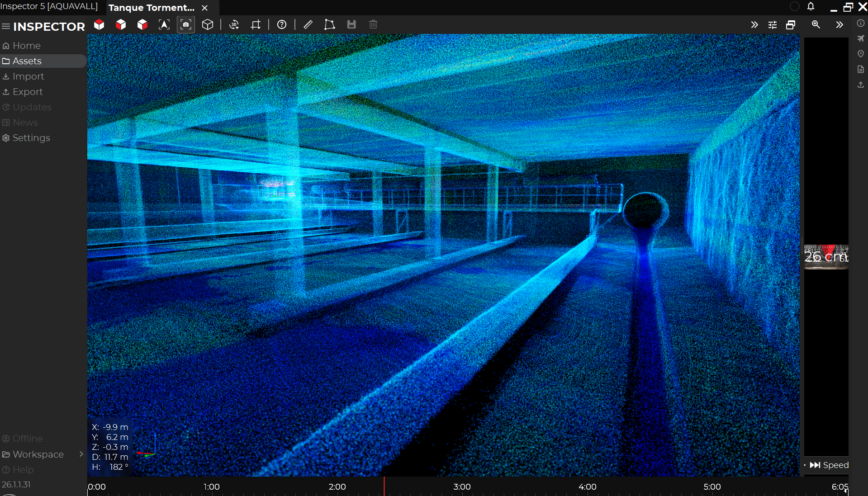Switch to the wireframe cube view
The image size is (868, 496).
(208, 24)
